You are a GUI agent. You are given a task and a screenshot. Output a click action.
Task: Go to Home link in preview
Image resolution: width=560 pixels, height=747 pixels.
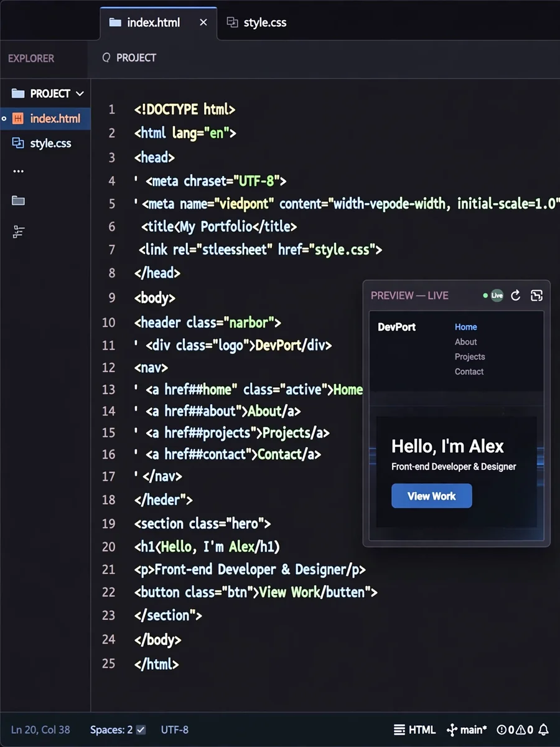pos(465,327)
